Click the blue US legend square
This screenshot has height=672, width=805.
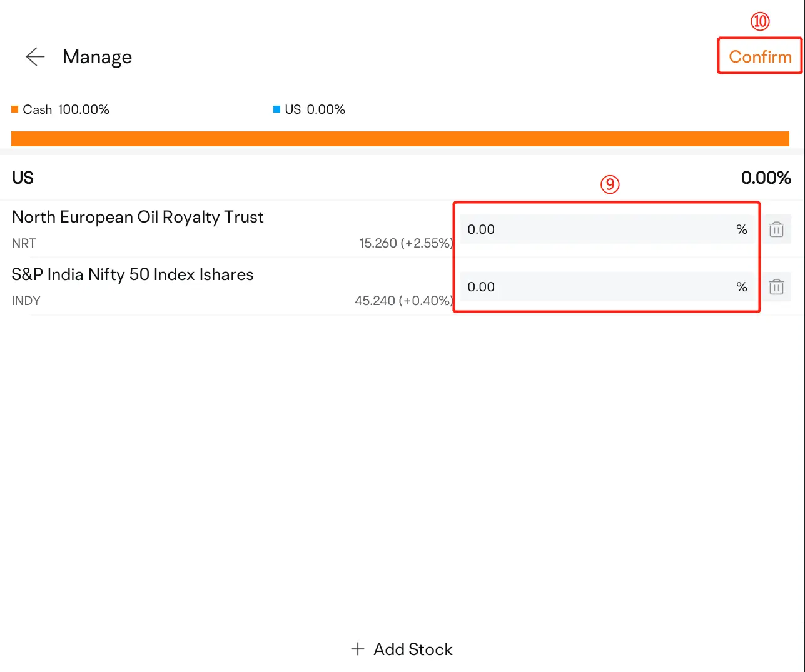[276, 109]
